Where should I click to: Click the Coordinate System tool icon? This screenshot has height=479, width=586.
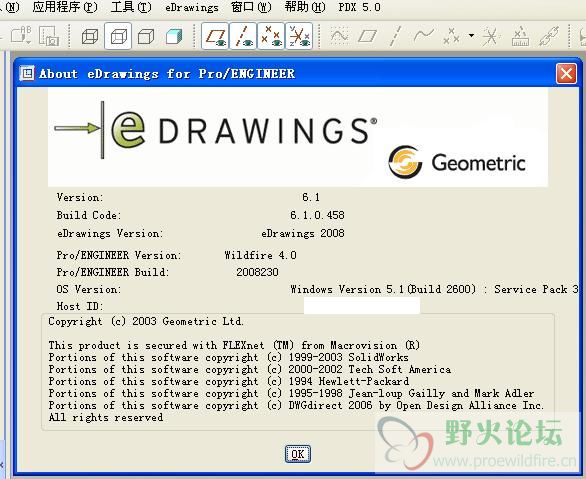[491, 36]
